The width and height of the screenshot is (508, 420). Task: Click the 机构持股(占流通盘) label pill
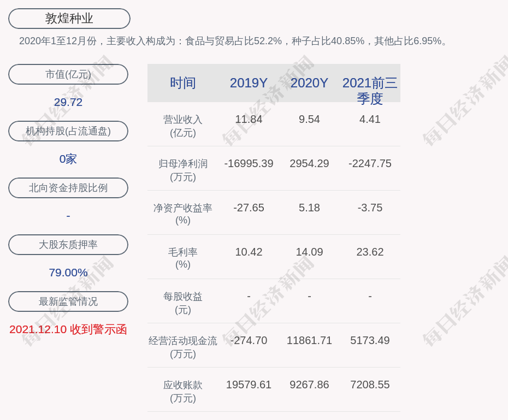pos(68,131)
